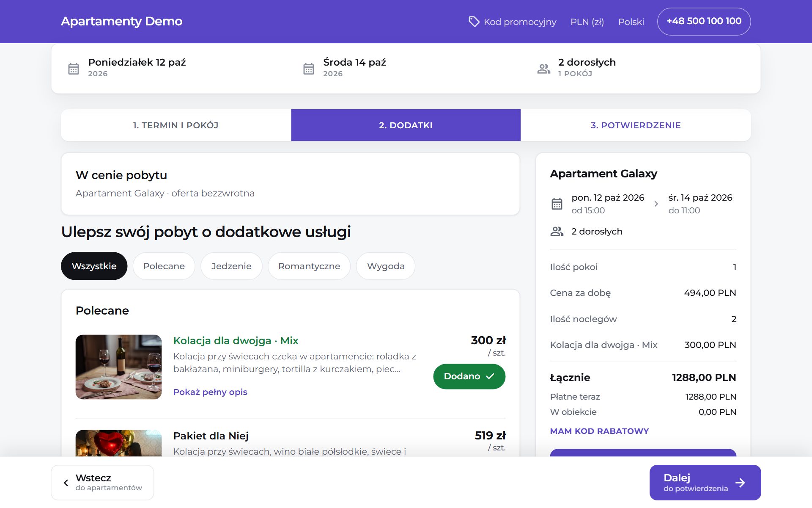Viewport: 812px width, 508px height.
Task: Open the Kolacja dla dwojga dinner photo
Action: pyautogui.click(x=118, y=367)
